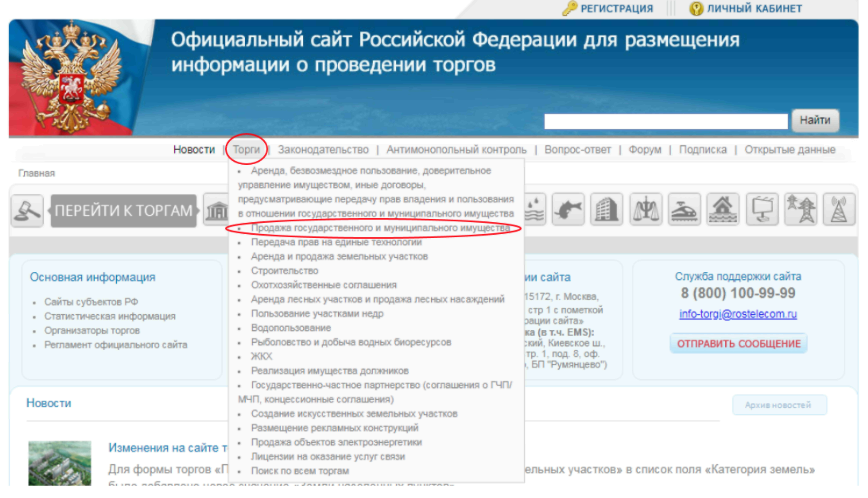Click the gavel auction icon

point(27,211)
